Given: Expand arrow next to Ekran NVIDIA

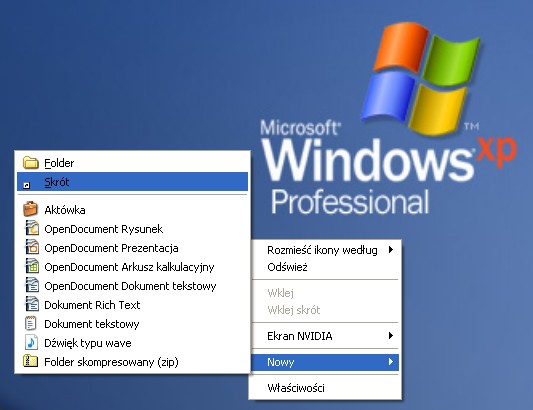Looking at the screenshot, I should point(391,336).
